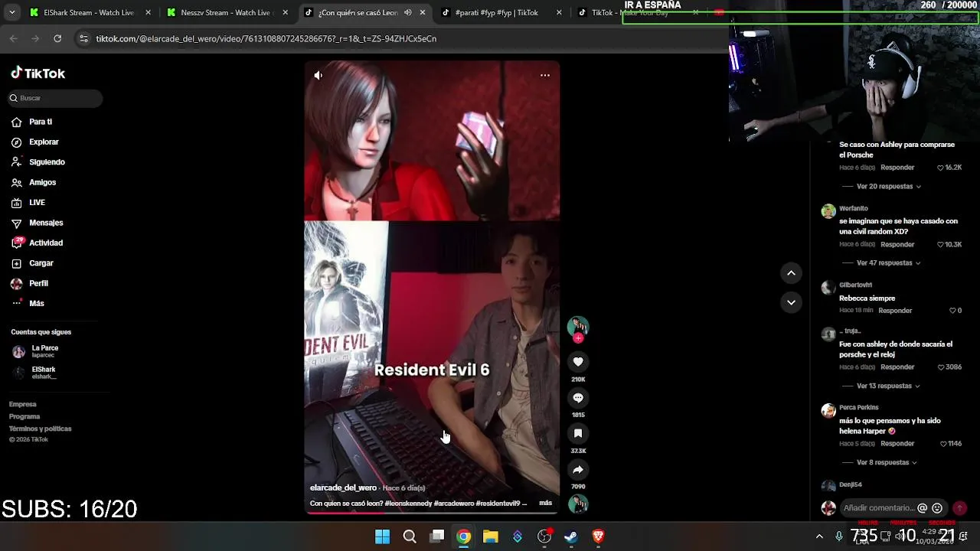Expand the video caption with más

pos(545,503)
